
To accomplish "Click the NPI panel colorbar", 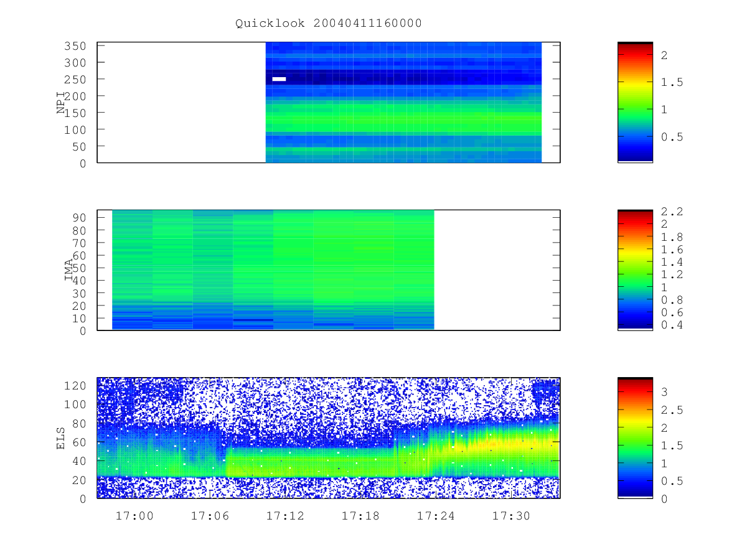I will tap(635, 102).
